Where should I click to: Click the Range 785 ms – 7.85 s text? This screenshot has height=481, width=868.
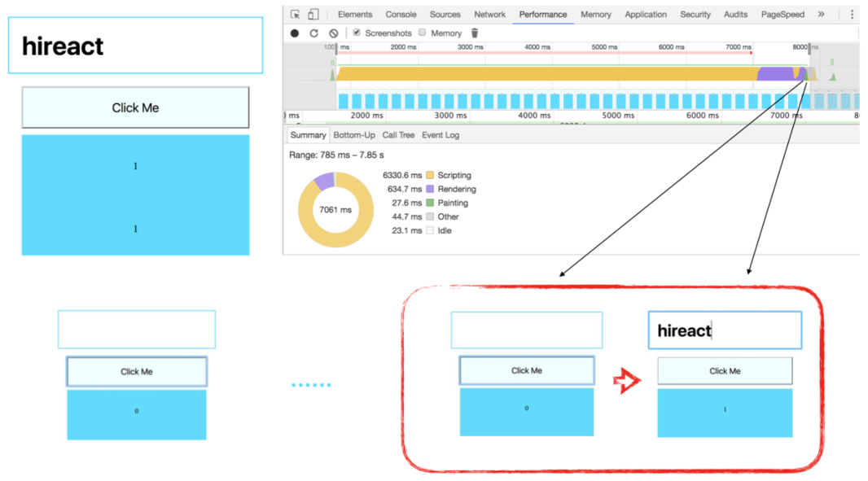(336, 155)
